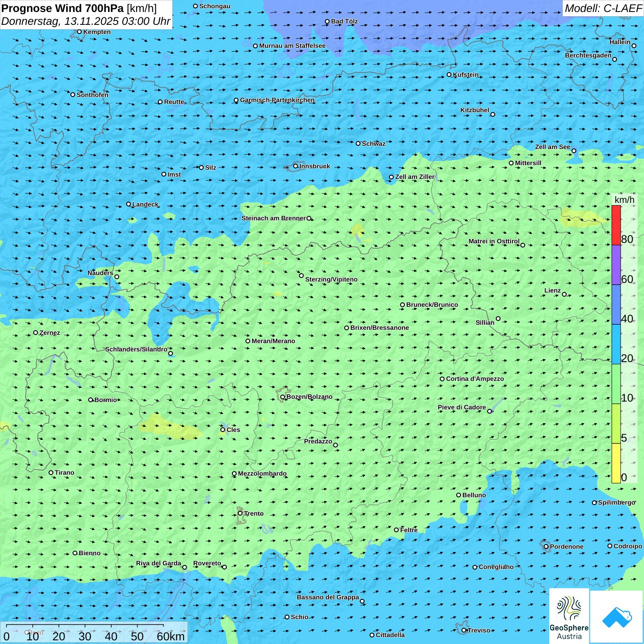Select the Landeck location marker

129,204
